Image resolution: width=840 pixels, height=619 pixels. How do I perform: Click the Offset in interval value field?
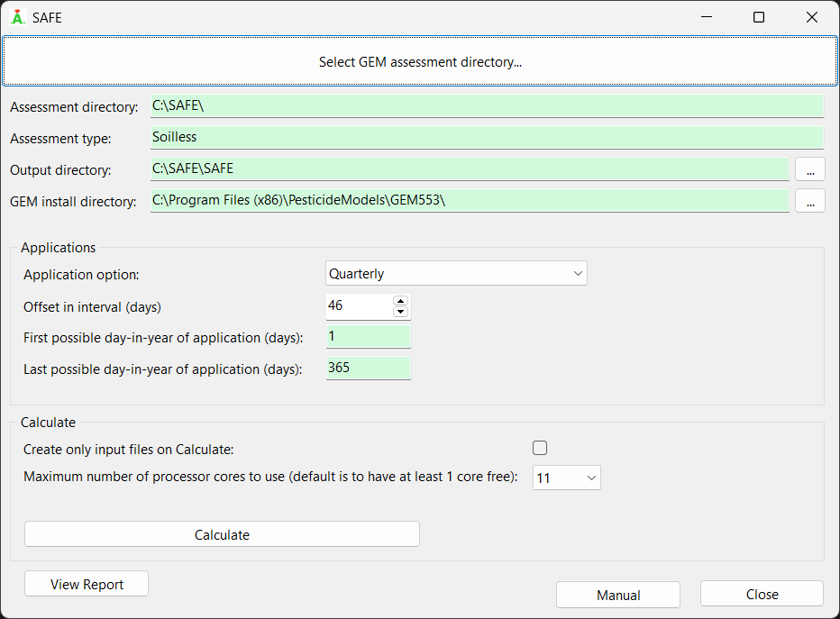click(x=358, y=305)
